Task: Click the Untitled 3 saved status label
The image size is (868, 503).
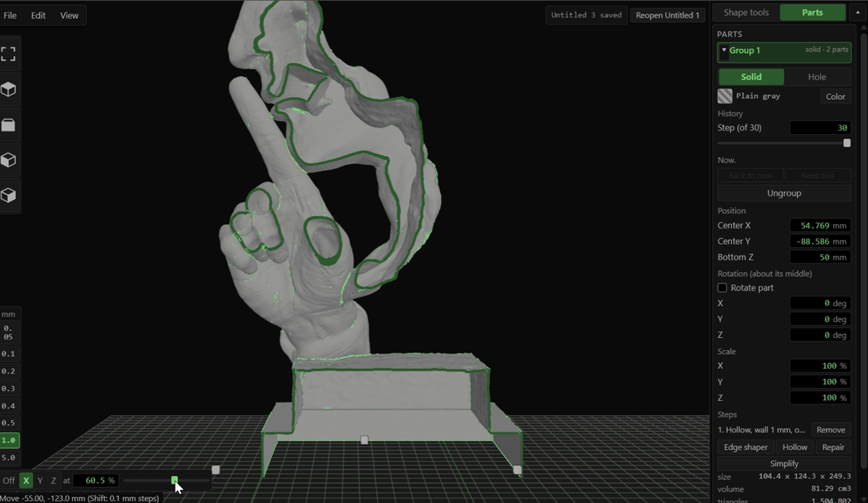Action: point(586,15)
